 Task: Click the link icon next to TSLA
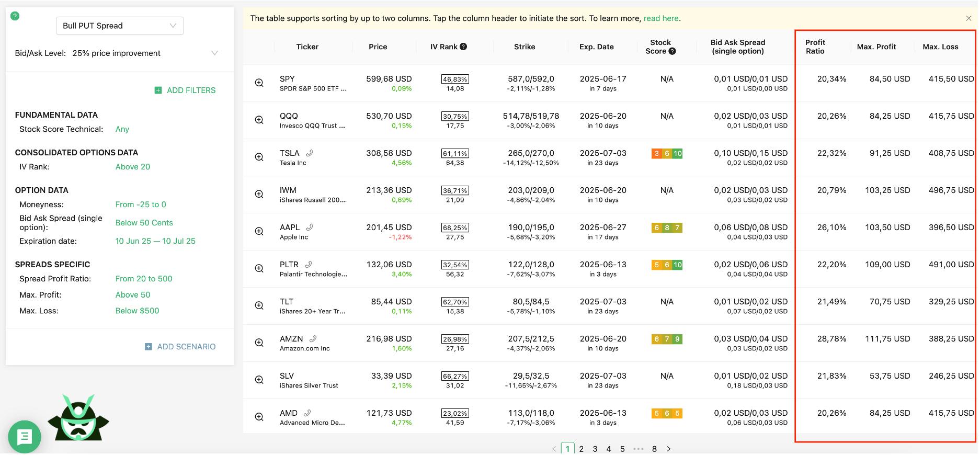coord(310,153)
